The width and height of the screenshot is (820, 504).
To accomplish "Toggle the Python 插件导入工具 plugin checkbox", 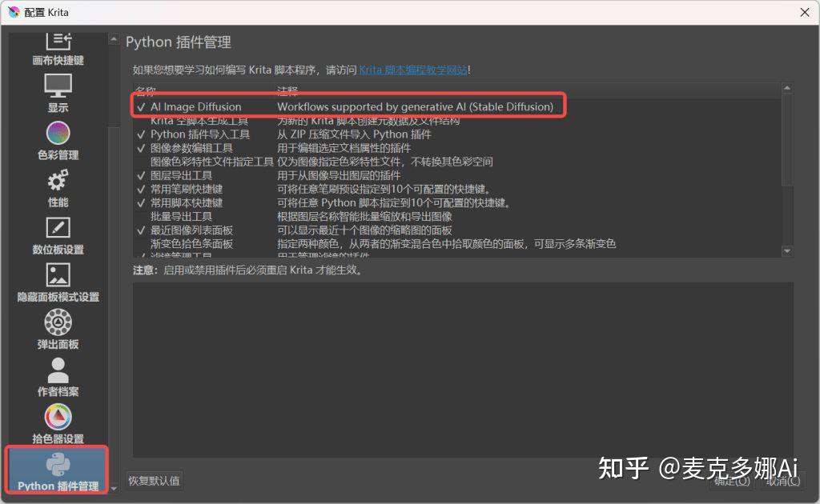I will 141,134.
